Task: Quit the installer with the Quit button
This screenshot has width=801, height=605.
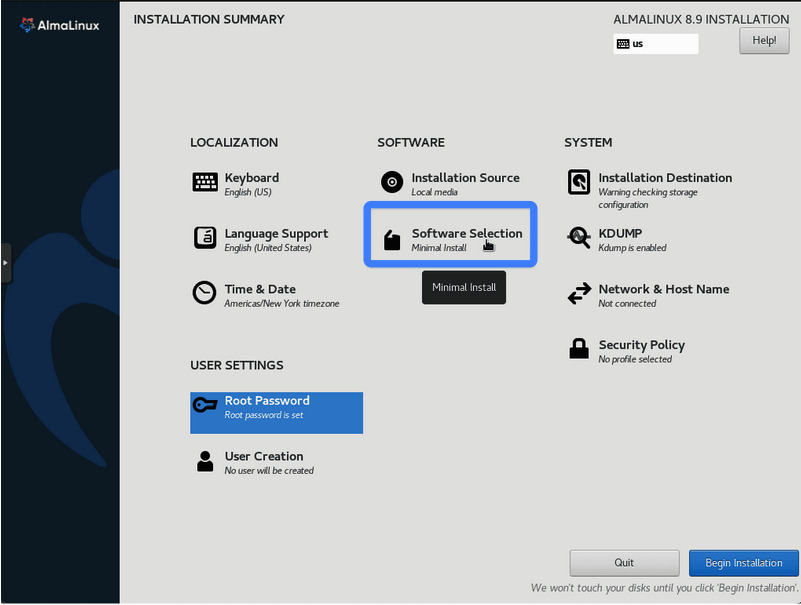Action: pos(624,563)
